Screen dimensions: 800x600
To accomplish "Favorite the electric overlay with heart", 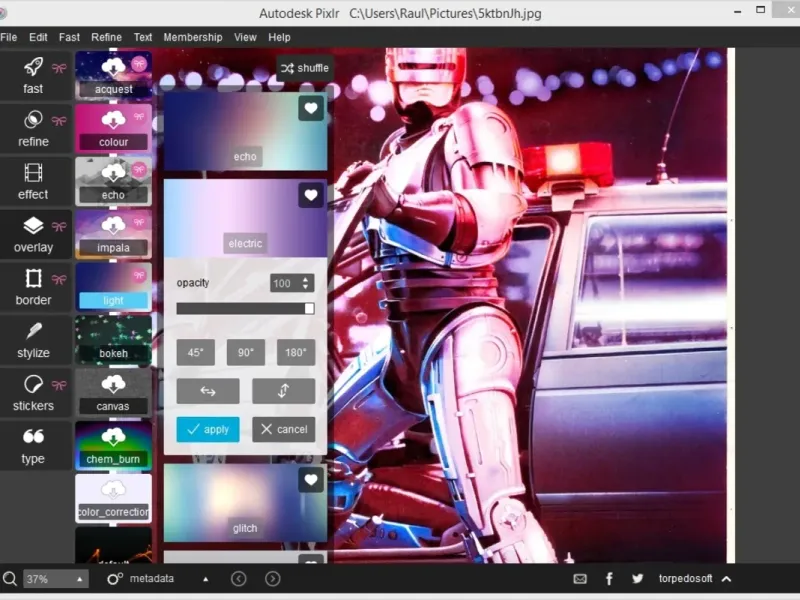I will coord(311,195).
